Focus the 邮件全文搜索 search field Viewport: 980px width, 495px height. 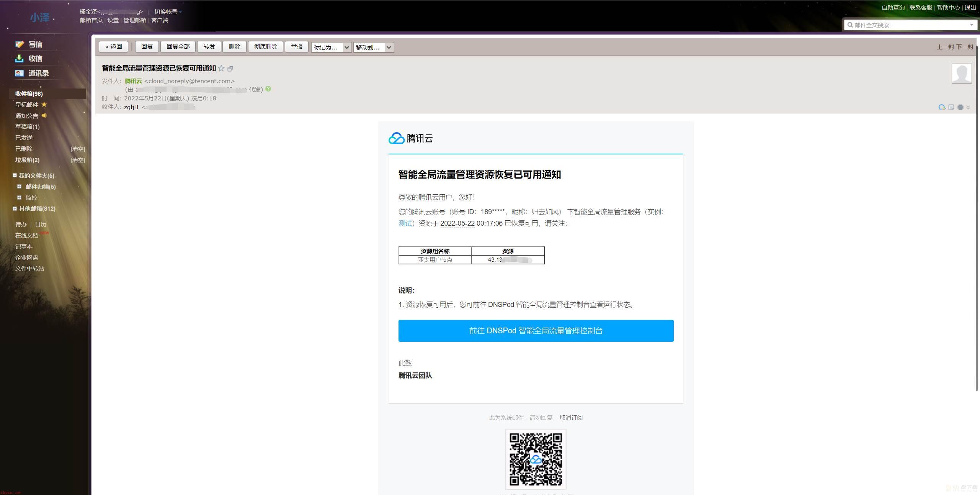pyautogui.click(x=910, y=25)
